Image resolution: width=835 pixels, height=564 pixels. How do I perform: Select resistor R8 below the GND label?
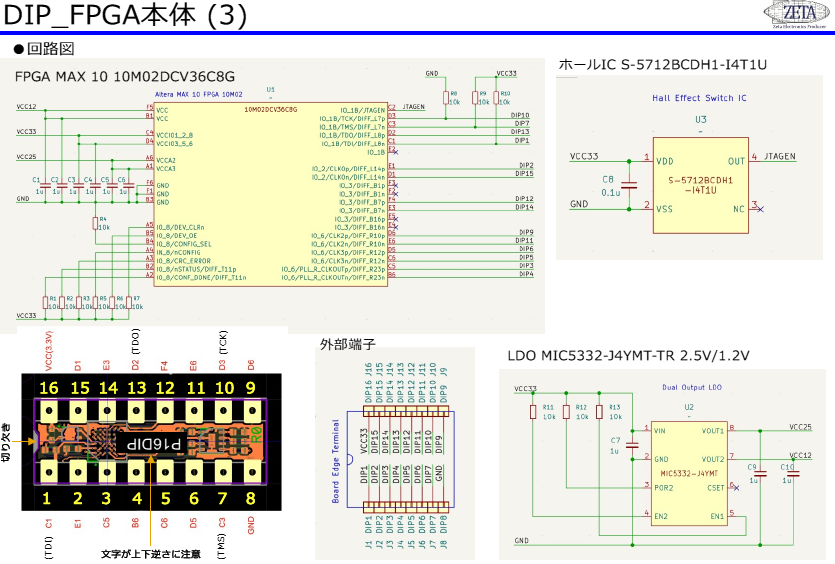[447, 98]
